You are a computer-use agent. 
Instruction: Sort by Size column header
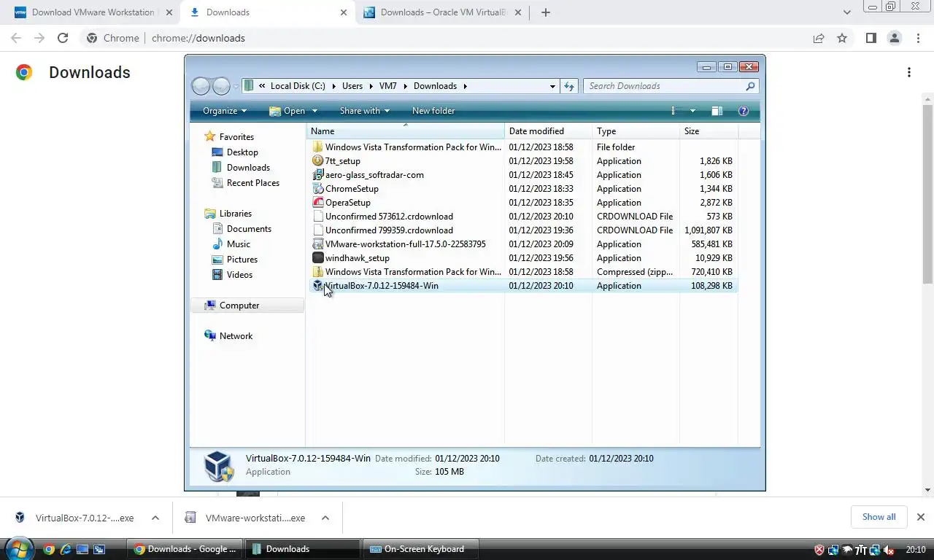tap(709, 131)
